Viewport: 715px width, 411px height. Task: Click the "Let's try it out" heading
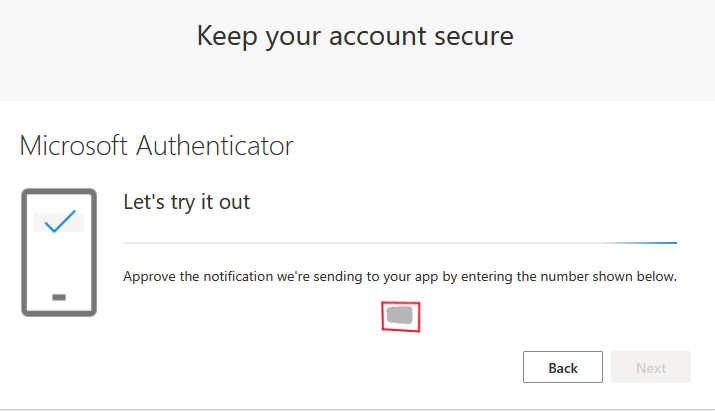(x=186, y=202)
